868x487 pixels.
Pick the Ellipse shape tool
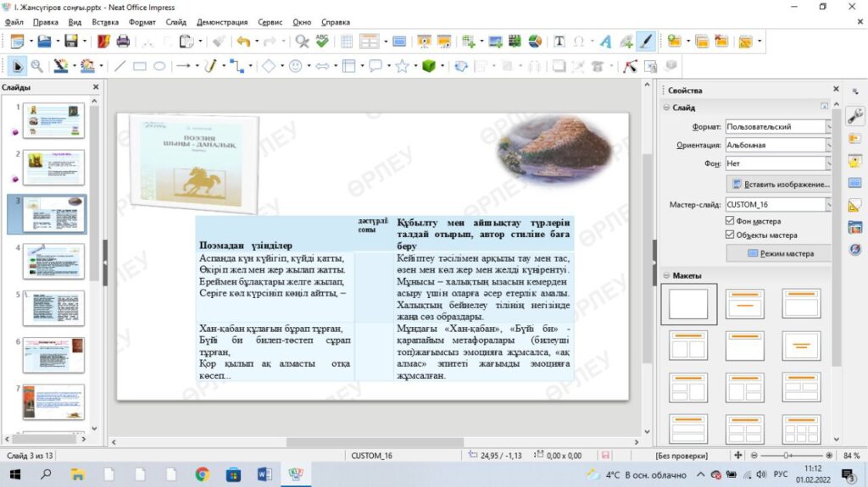(x=159, y=66)
